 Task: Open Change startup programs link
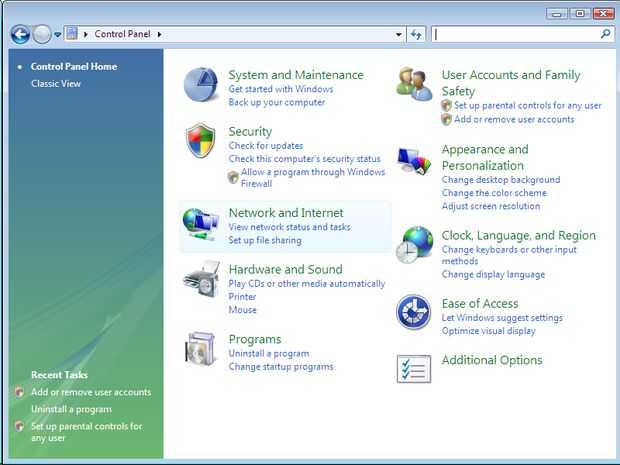pyautogui.click(x=281, y=367)
